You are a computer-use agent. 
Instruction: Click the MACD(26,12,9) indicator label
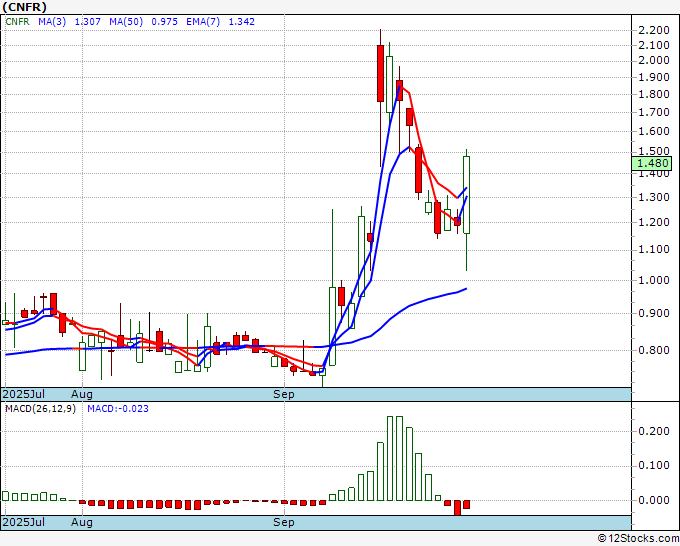tap(40, 409)
